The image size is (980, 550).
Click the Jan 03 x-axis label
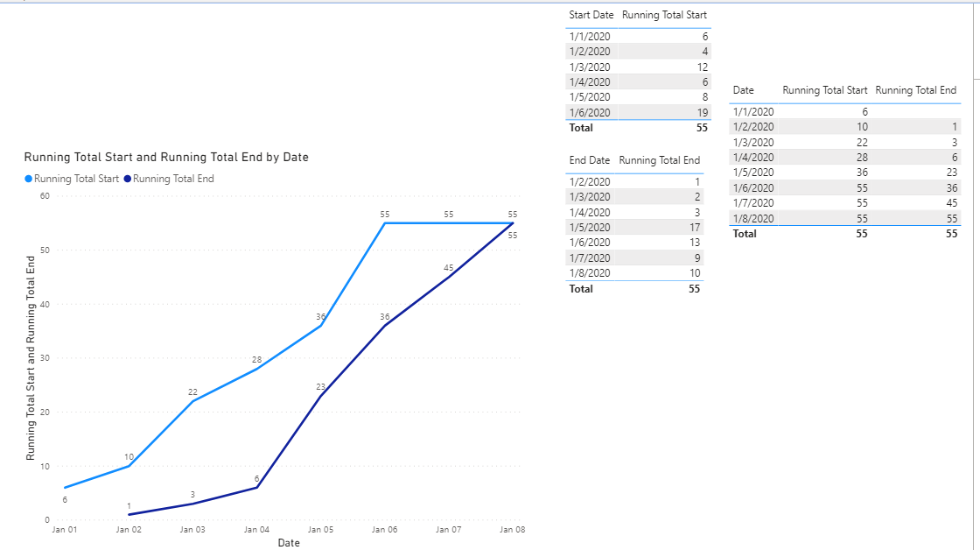click(x=192, y=529)
